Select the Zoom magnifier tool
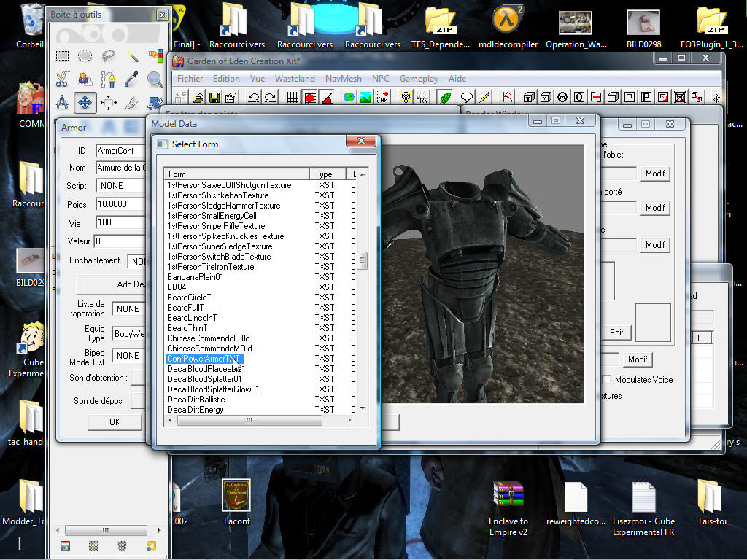Viewport: 747px width, 560px height. click(155, 79)
